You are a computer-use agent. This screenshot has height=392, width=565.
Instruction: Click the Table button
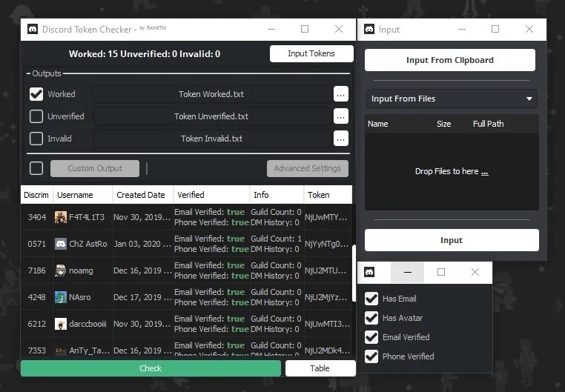coord(320,368)
